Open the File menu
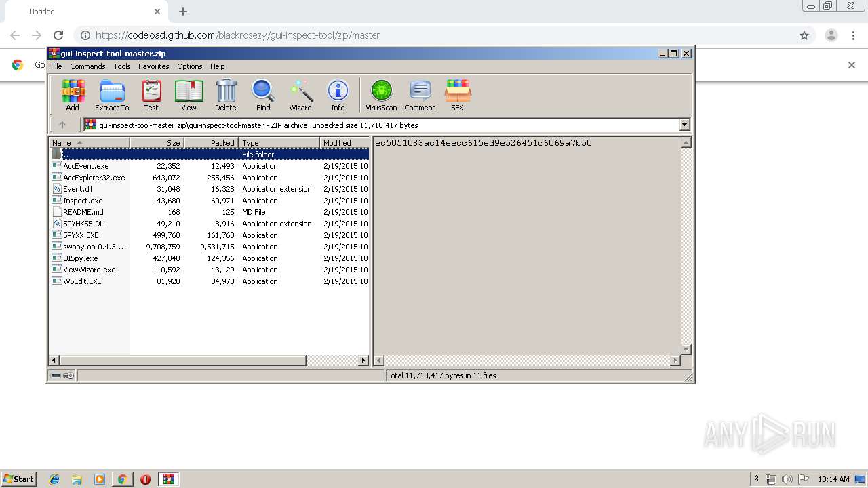This screenshot has width=868, height=488. (56, 66)
